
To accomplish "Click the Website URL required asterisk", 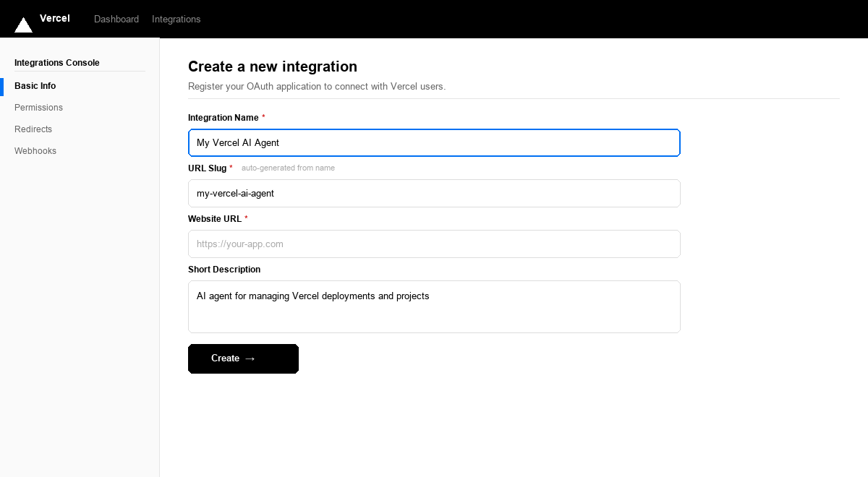I will pos(246,218).
